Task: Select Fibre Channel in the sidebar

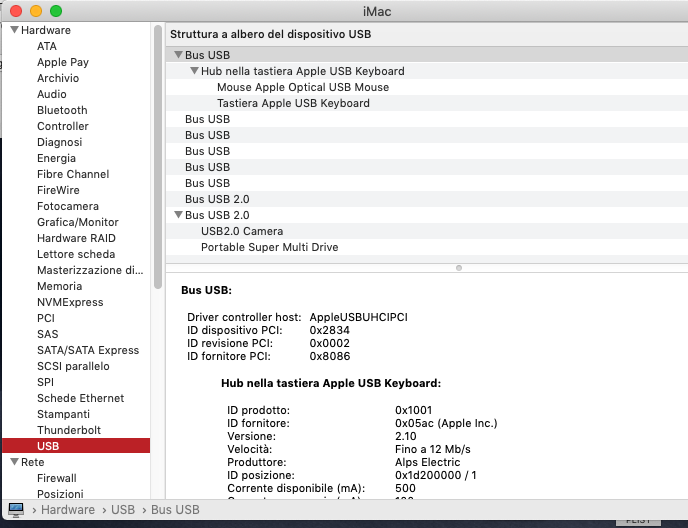Action: point(73,174)
